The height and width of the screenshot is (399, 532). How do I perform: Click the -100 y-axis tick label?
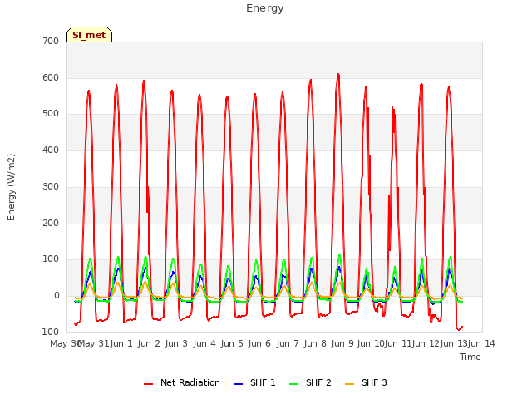click(49, 332)
